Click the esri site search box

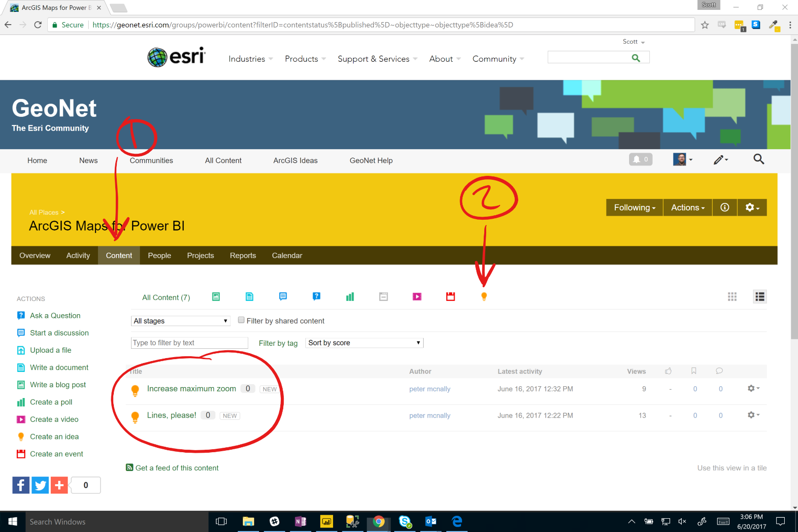click(589, 58)
